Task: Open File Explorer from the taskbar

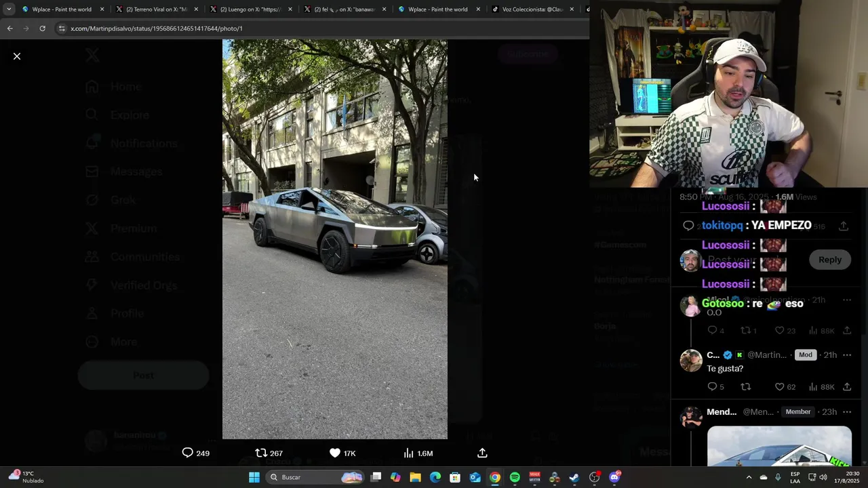Action: tap(415, 477)
